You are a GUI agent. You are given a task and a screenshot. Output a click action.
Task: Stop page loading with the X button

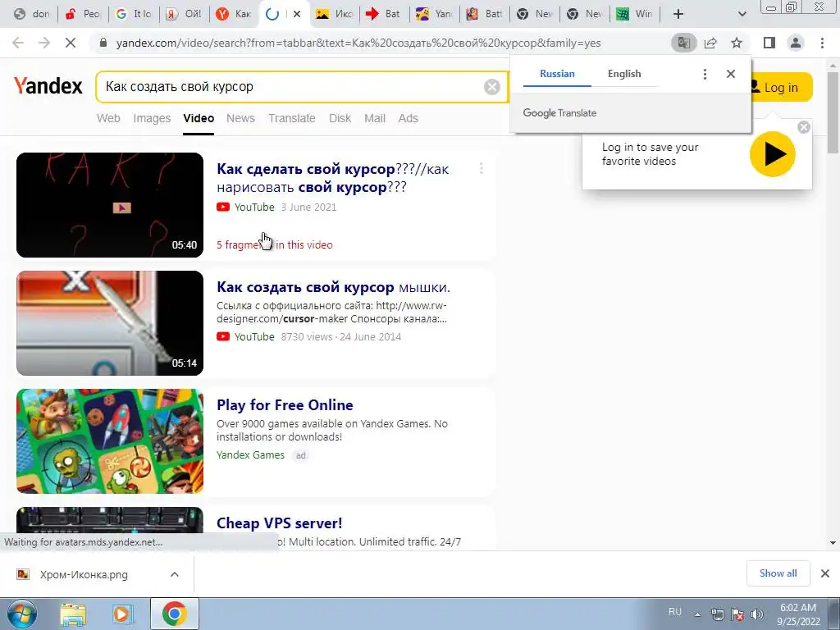[71, 43]
